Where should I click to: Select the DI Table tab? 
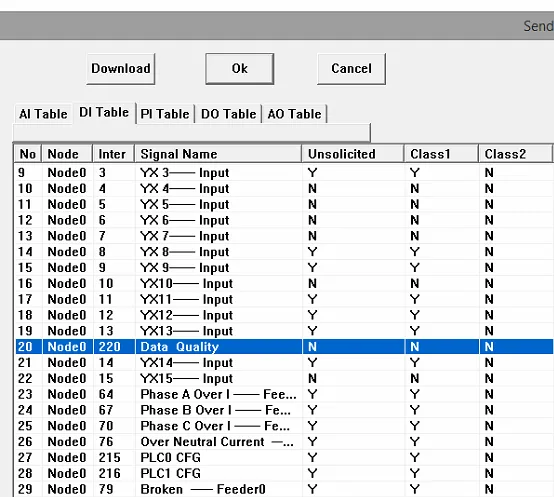(x=104, y=113)
